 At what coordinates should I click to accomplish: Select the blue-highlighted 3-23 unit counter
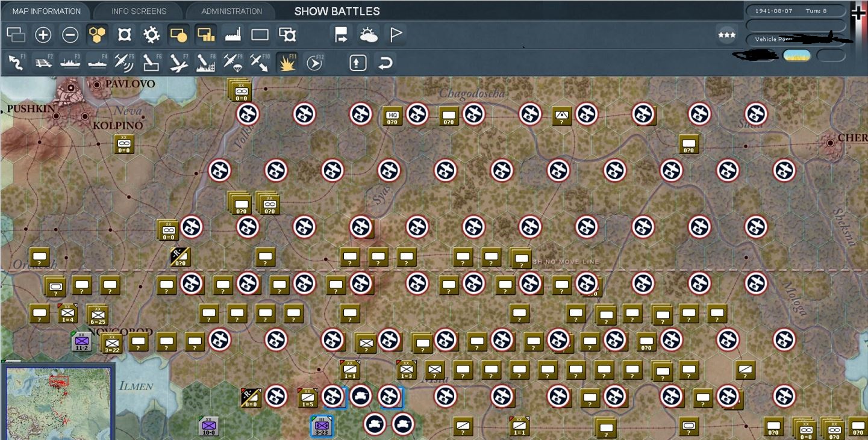321,426
